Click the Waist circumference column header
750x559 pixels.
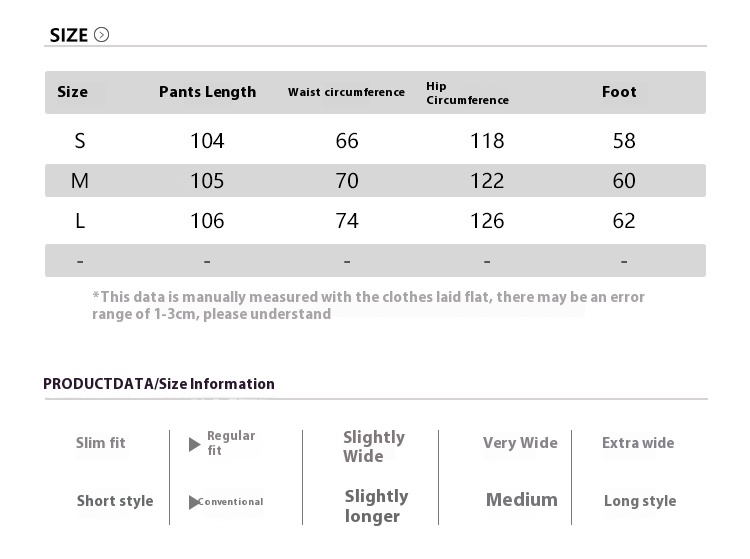click(346, 92)
